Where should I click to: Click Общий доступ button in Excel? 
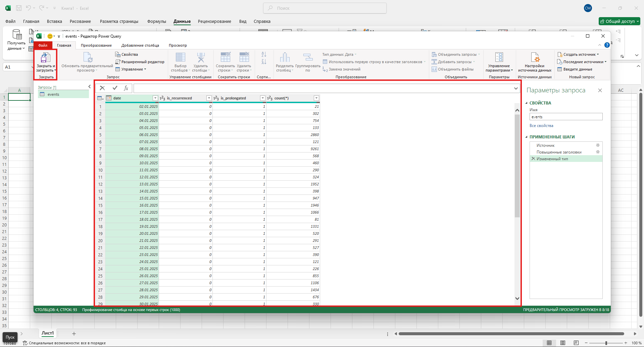point(620,21)
